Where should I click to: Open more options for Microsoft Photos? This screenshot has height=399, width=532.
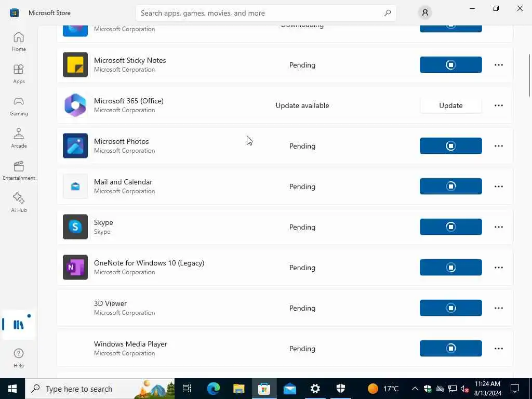point(498,146)
